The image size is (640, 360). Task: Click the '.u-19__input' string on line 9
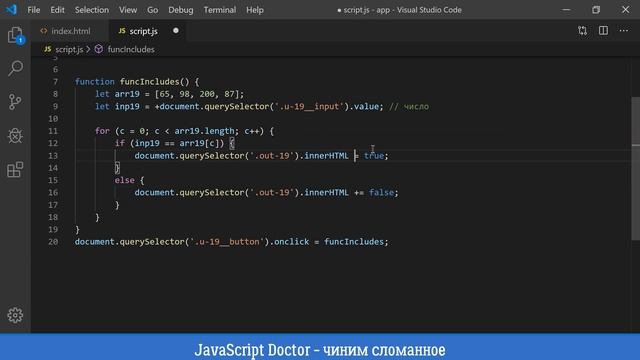[309, 106]
